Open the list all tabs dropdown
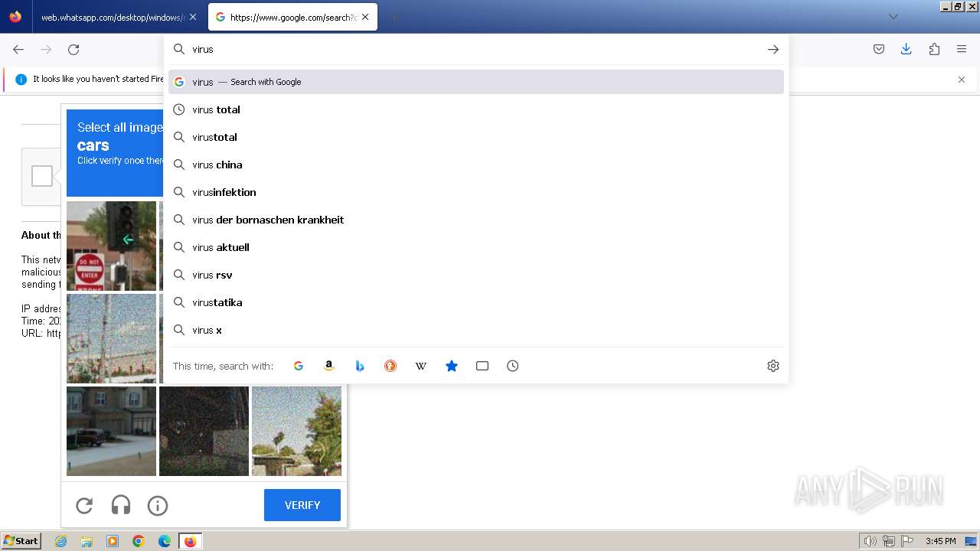 click(x=893, y=17)
